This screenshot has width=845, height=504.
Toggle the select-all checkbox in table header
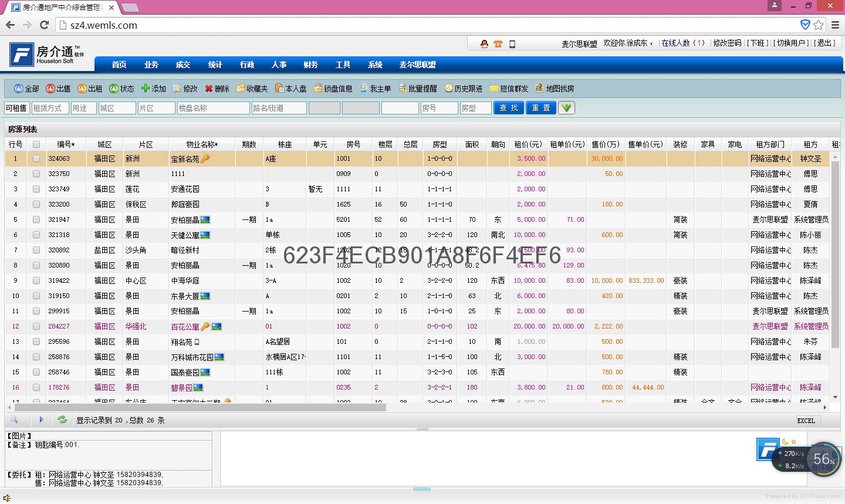click(x=36, y=144)
